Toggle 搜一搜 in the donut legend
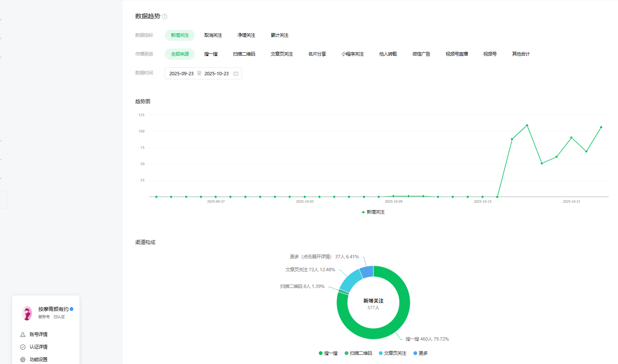The width and height of the screenshot is (618, 364). pyautogui.click(x=328, y=354)
